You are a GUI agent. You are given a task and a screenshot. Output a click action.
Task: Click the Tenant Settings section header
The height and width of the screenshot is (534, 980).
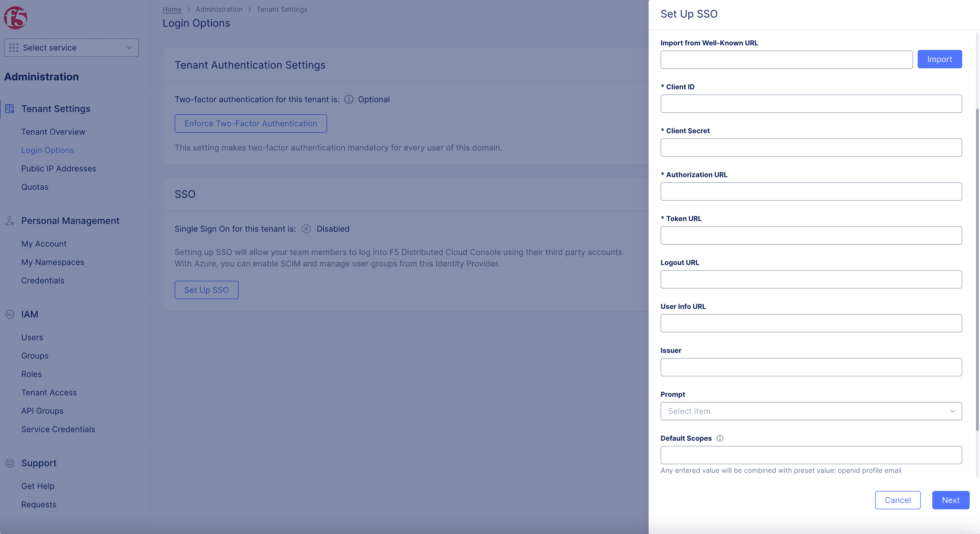point(55,109)
